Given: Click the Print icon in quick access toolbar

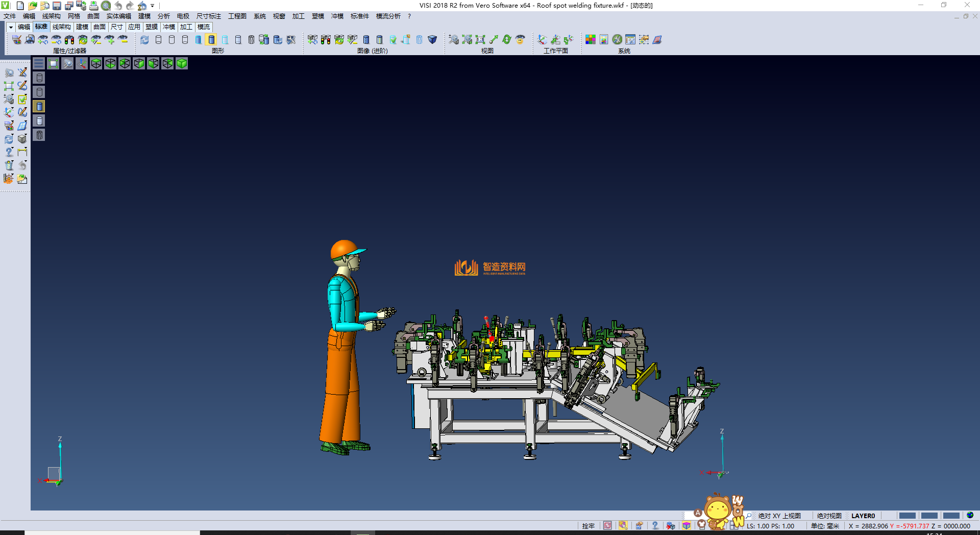Looking at the screenshot, I should 93,6.
